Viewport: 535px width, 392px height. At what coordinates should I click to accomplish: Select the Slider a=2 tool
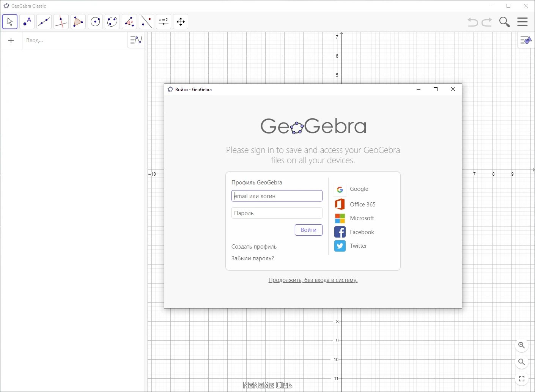(x=164, y=22)
